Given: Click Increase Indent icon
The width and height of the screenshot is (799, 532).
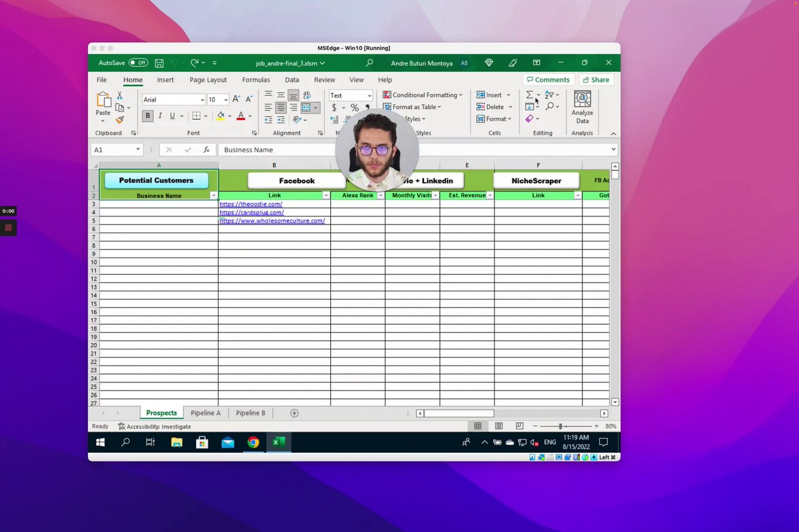Looking at the screenshot, I should (x=281, y=120).
